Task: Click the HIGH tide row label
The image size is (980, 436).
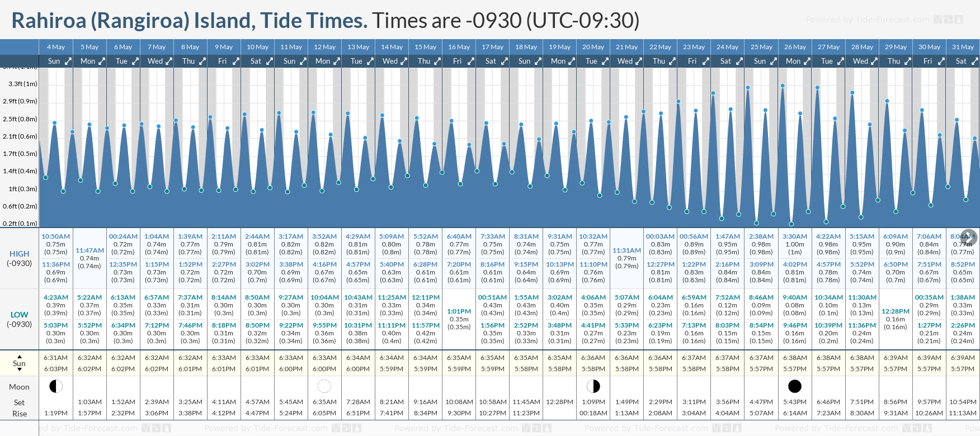Action: click(x=20, y=258)
